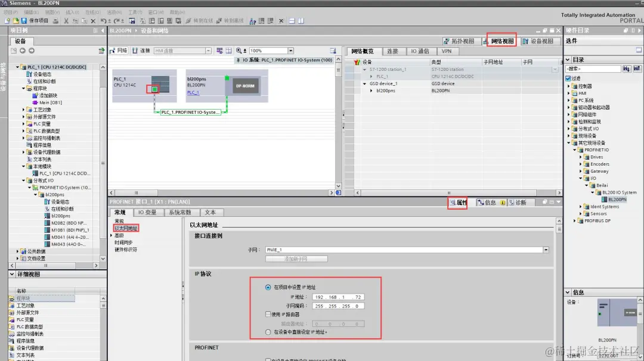Click the delete X icon beside paste
The height and width of the screenshot is (361, 644).
93,20
